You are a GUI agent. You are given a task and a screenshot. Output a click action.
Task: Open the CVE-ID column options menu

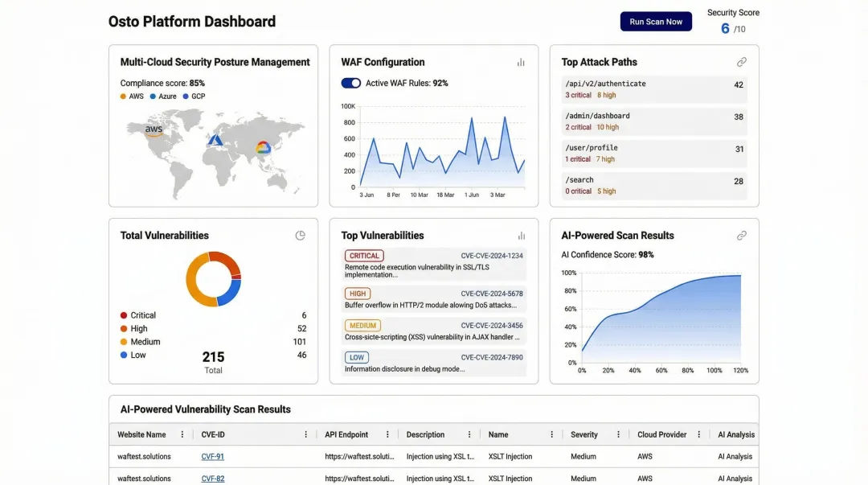(x=305, y=434)
